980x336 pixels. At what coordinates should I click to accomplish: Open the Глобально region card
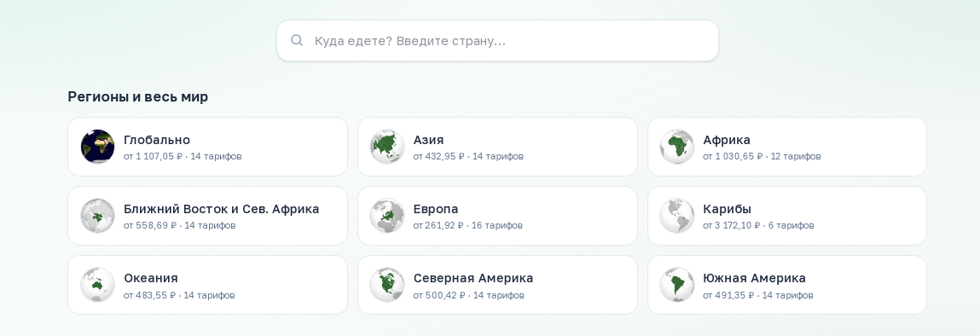(x=207, y=147)
